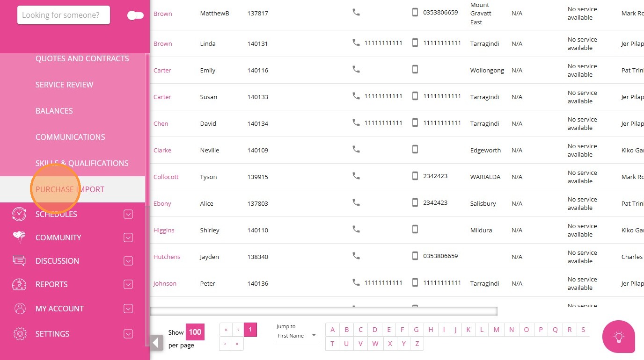Click the horizontal scrollbar under the table
Screen dimensions: 644x360
pyautogui.click(x=323, y=311)
